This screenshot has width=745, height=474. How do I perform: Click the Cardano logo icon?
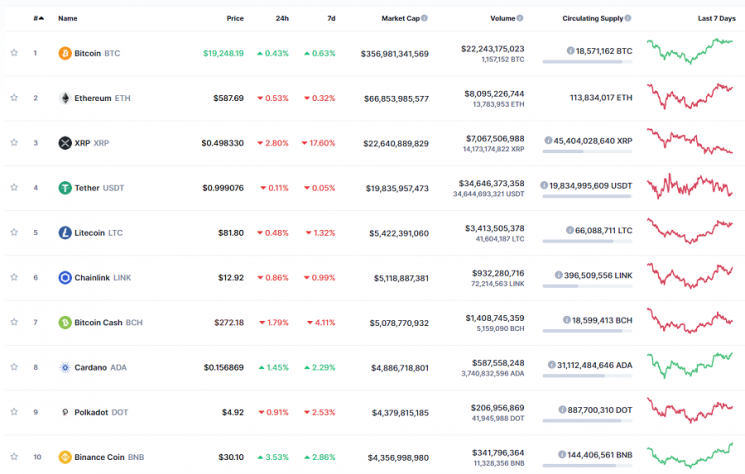65,367
